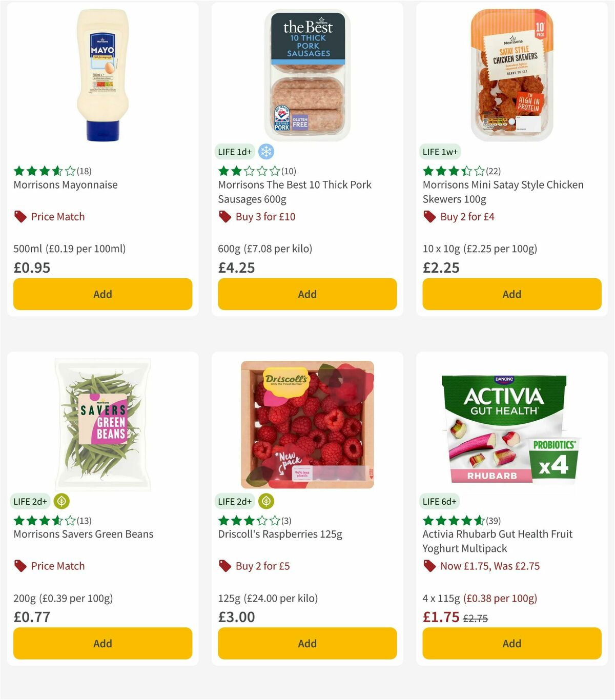View the 22 reviews for chicken skewers
Screen dimensions: 615x700
pyautogui.click(x=494, y=171)
